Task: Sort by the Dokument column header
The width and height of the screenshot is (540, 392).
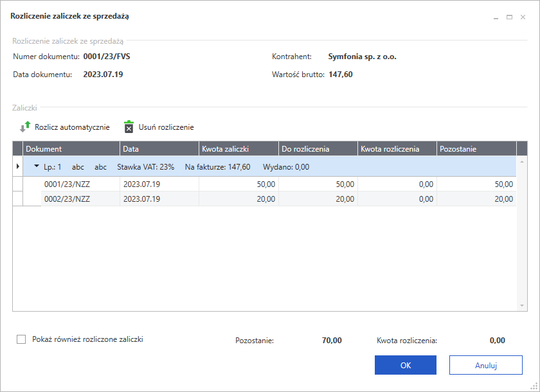Action: click(x=71, y=149)
